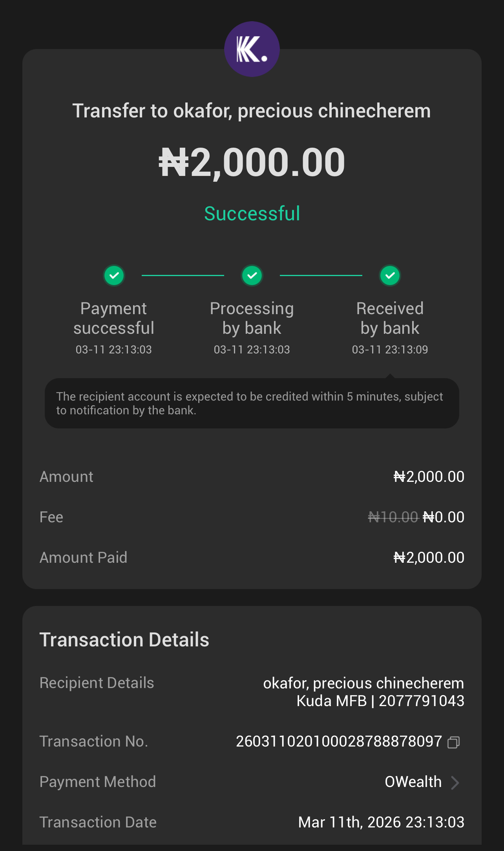Click the Payment successful checkmark icon
This screenshot has width=504, height=851.
(x=114, y=275)
